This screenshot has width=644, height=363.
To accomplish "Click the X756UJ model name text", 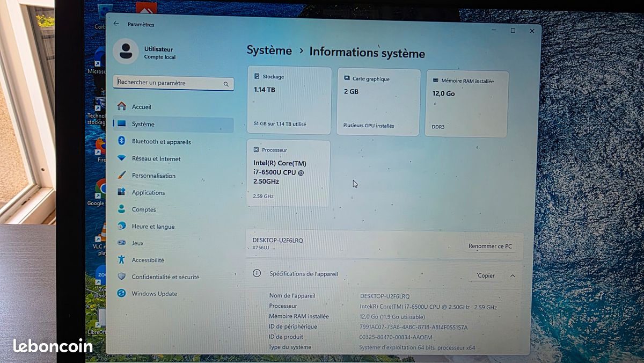I will coord(262,248).
